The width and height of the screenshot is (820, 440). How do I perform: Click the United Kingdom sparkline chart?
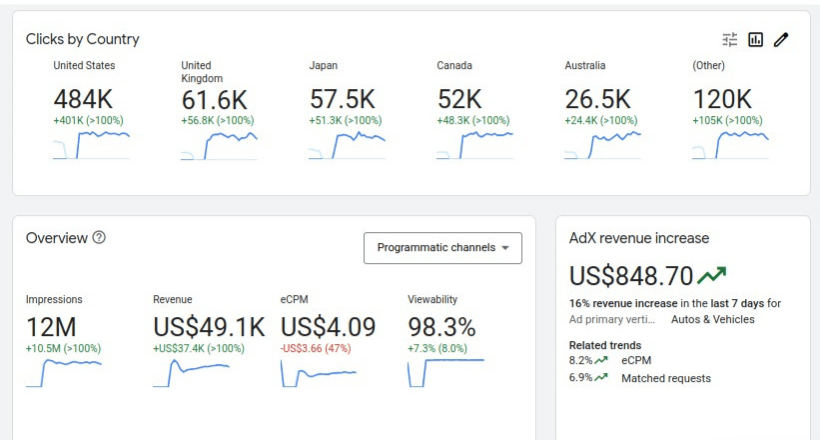[x=219, y=146]
